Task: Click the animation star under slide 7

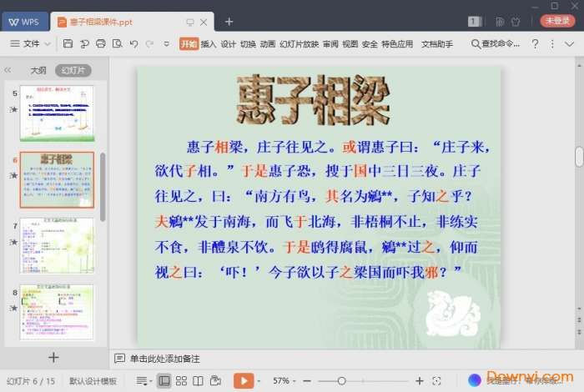Action: [x=13, y=243]
